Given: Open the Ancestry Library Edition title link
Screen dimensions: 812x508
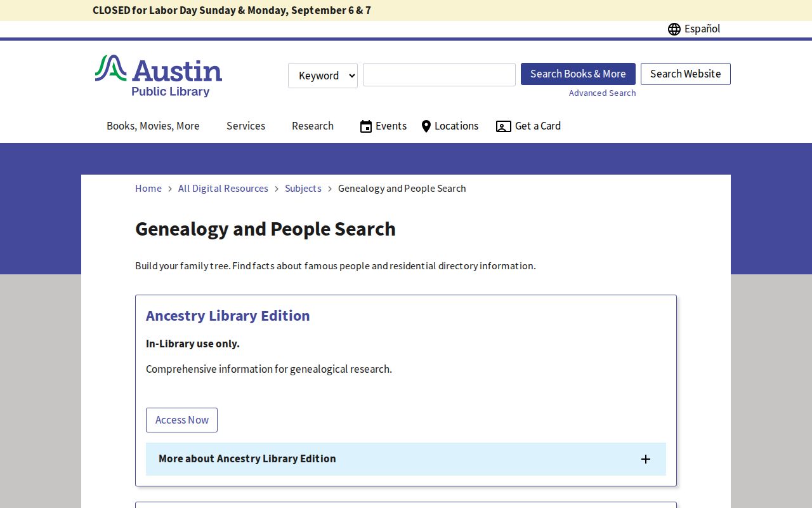Looking at the screenshot, I should 228,316.
